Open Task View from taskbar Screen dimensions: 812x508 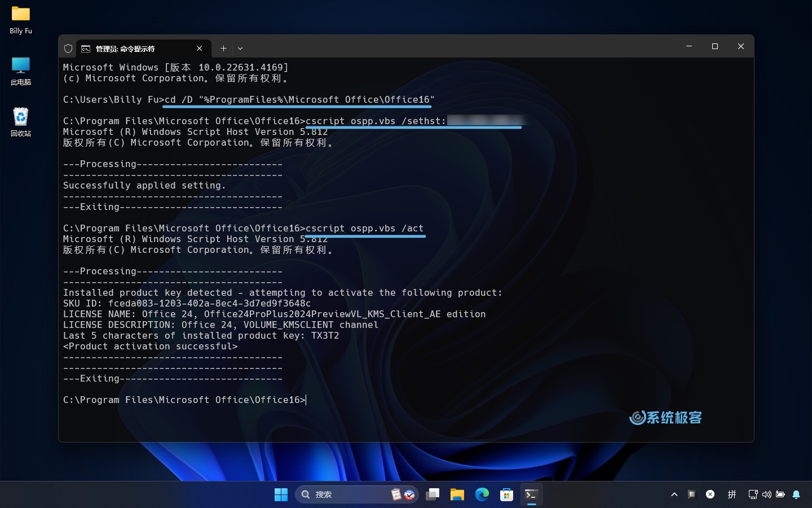(433, 494)
